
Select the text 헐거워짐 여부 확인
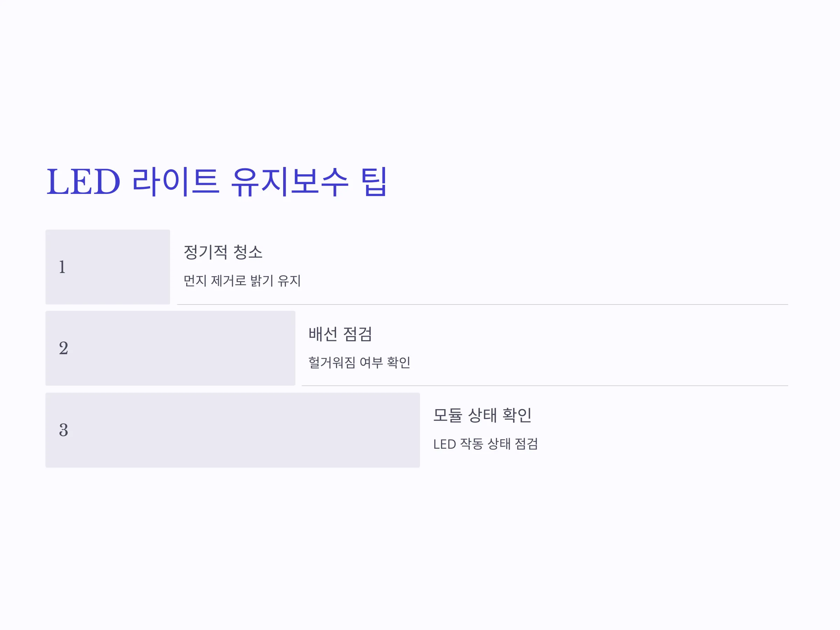(359, 362)
